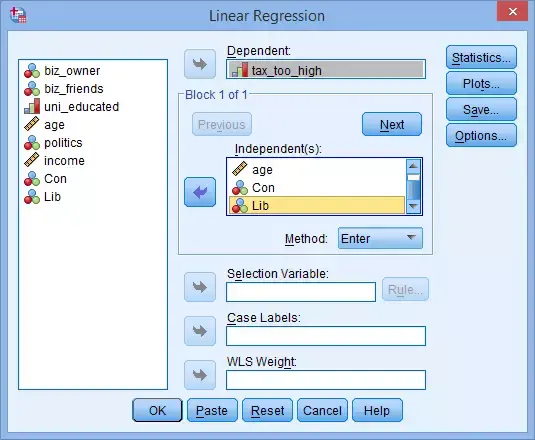Click the up arrow of Independents scrollbar
The image size is (535, 440).
(x=413, y=166)
